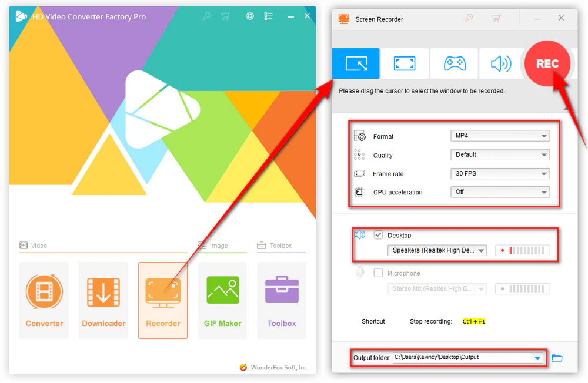The width and height of the screenshot is (588, 383).
Task: Click the Screen Recorder app icon
Action: (x=343, y=19)
